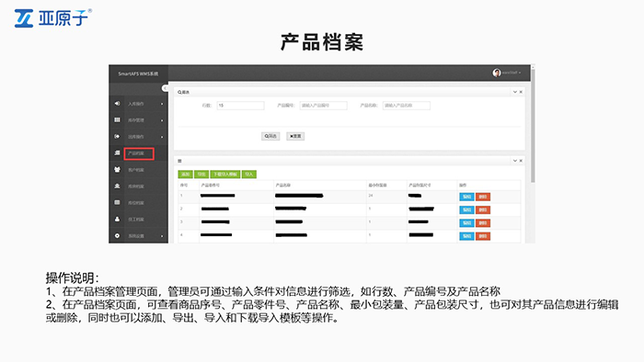Image resolution: width=644 pixels, height=362 pixels.
Task: Click red delete button in row 2
Action: coord(483,209)
